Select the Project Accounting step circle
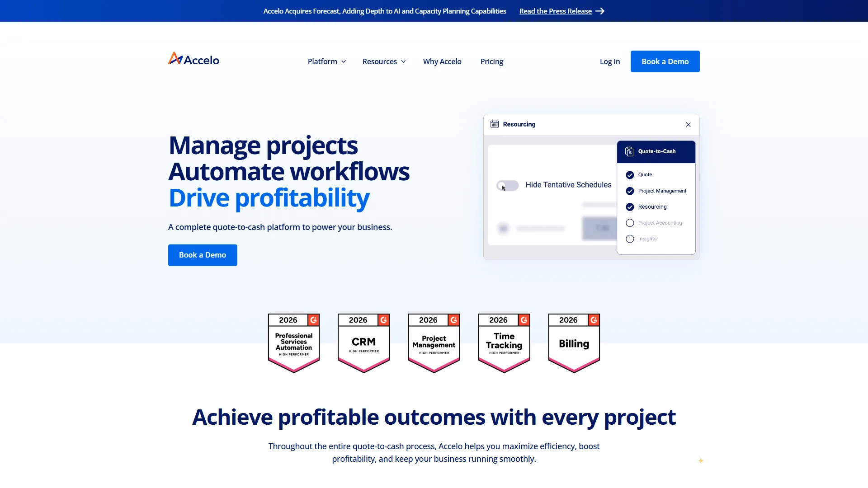The image size is (868, 488). (630, 223)
